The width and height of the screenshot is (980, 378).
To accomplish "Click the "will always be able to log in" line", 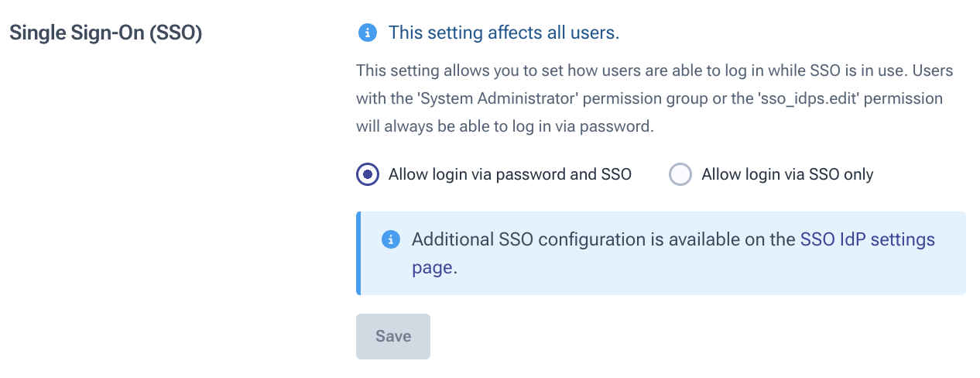I will click(464, 126).
